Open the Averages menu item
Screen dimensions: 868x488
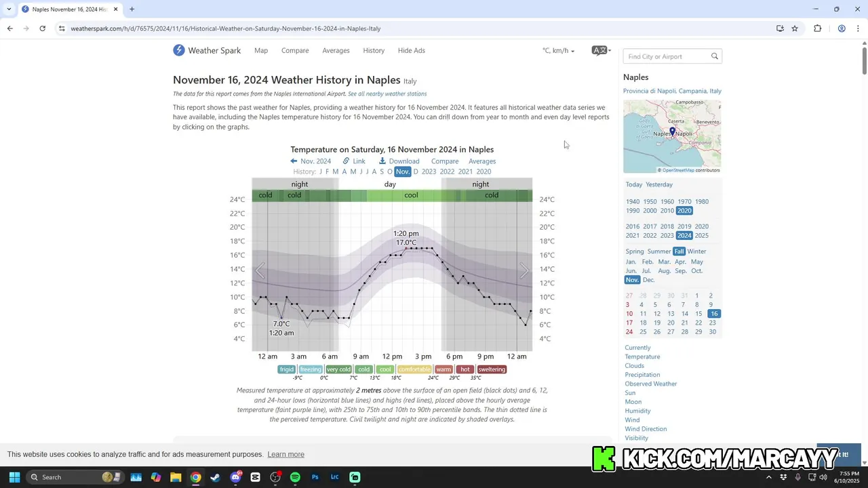coord(336,51)
